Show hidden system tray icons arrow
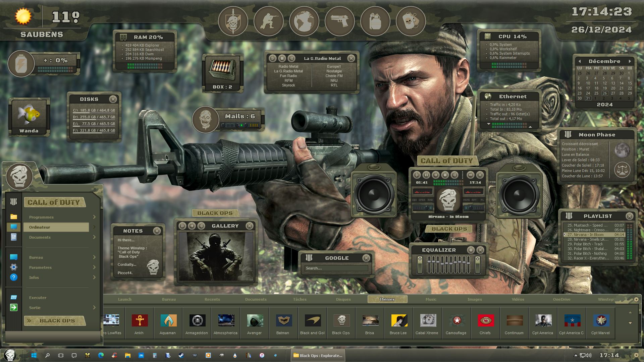The image size is (644, 362). [576, 355]
